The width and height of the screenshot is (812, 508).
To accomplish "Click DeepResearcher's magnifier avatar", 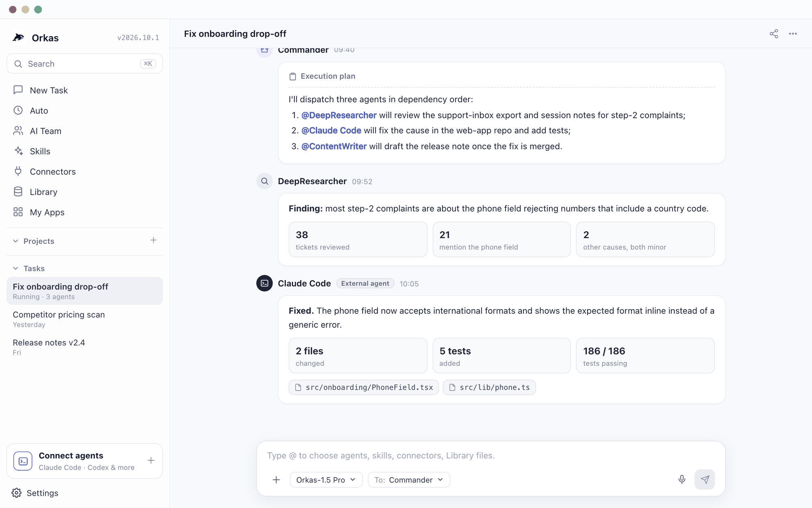I will click(x=264, y=181).
